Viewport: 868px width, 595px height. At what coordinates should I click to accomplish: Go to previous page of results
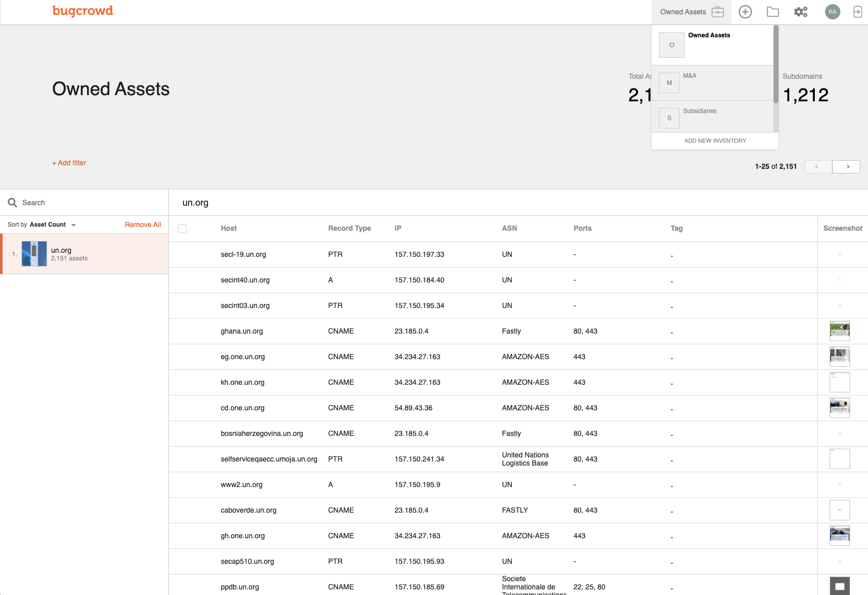point(818,167)
